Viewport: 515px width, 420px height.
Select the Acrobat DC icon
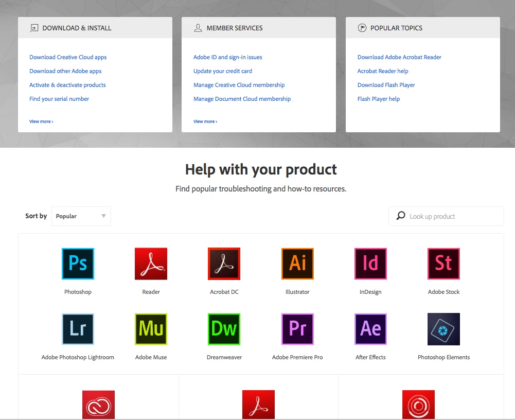click(x=224, y=264)
